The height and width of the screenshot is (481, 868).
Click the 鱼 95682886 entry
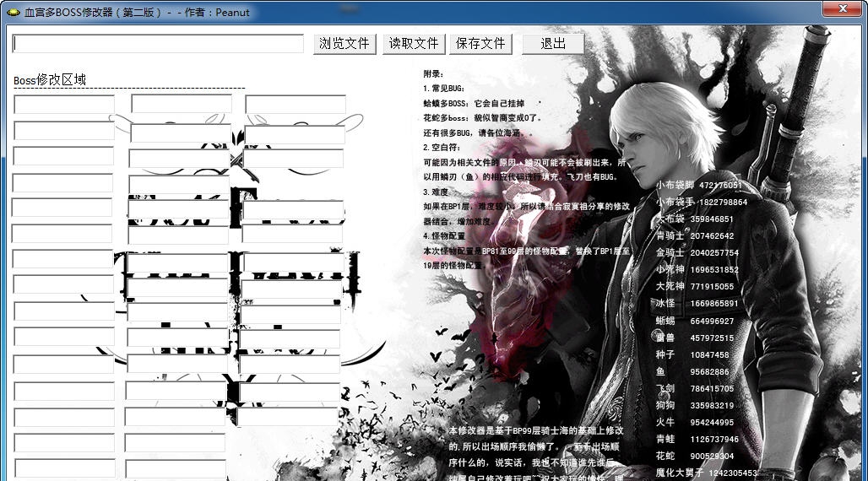pos(692,371)
